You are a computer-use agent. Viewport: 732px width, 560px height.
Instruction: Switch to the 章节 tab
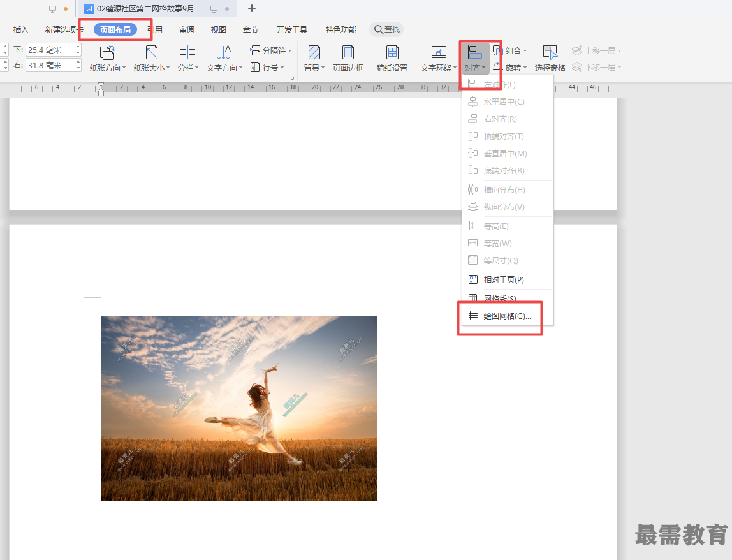(x=250, y=30)
